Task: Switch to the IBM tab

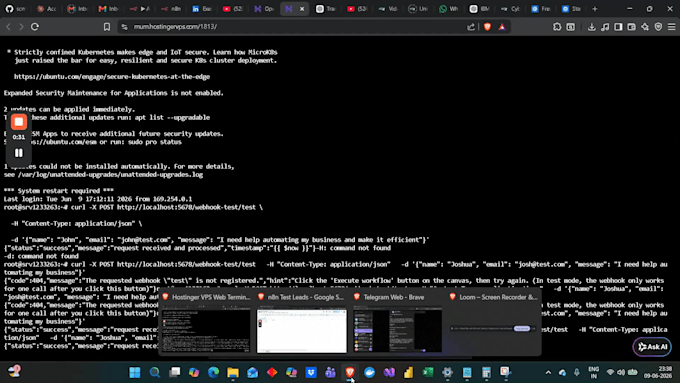Action: pyautogui.click(x=480, y=9)
